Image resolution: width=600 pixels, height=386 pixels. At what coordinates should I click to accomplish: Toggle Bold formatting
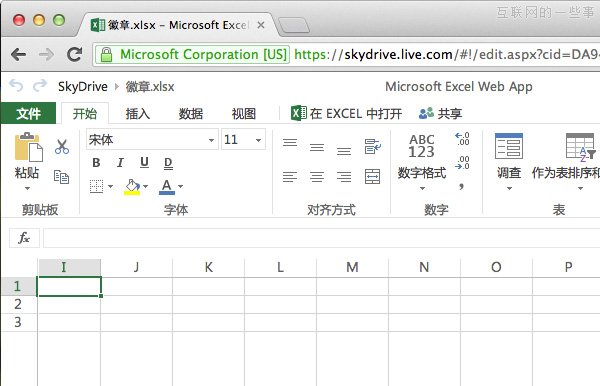point(96,163)
